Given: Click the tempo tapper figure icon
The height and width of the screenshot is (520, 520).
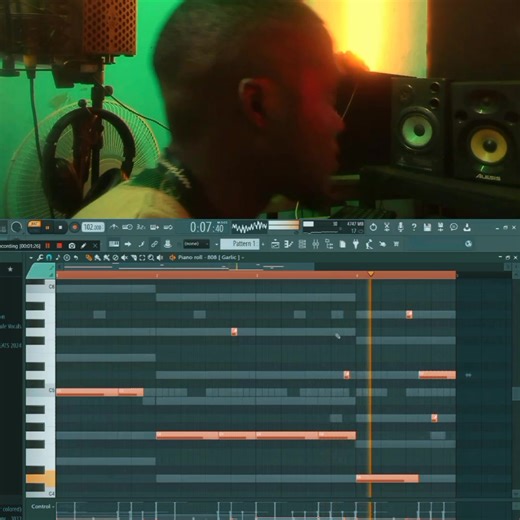Looking at the screenshot, I should tap(369, 244).
